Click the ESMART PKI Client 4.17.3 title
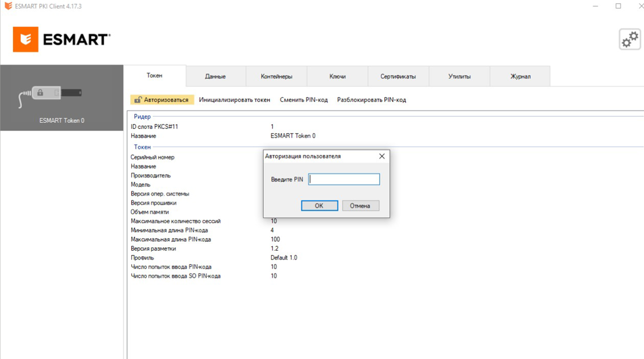Viewport: 644px width, 359px height. tap(48, 6)
